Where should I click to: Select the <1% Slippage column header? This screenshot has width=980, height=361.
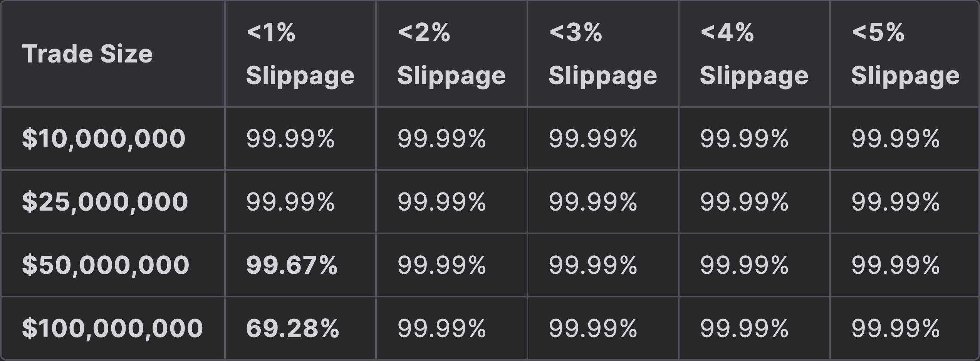pyautogui.click(x=300, y=54)
